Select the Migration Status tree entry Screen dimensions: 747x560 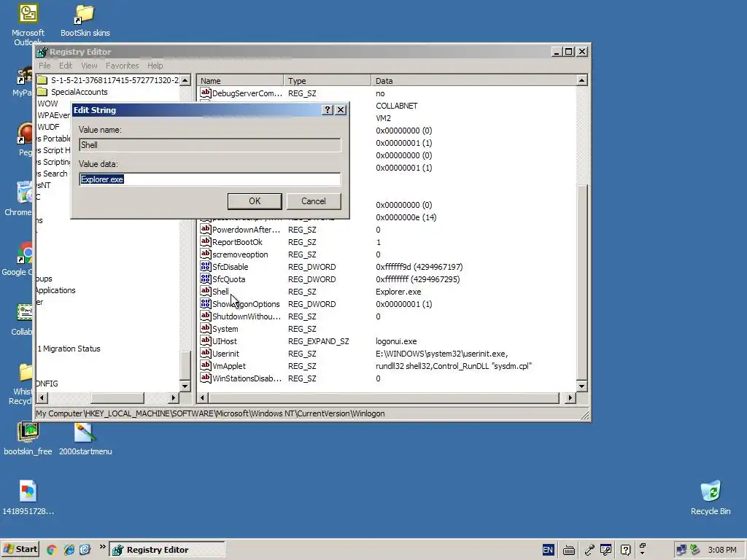(69, 349)
